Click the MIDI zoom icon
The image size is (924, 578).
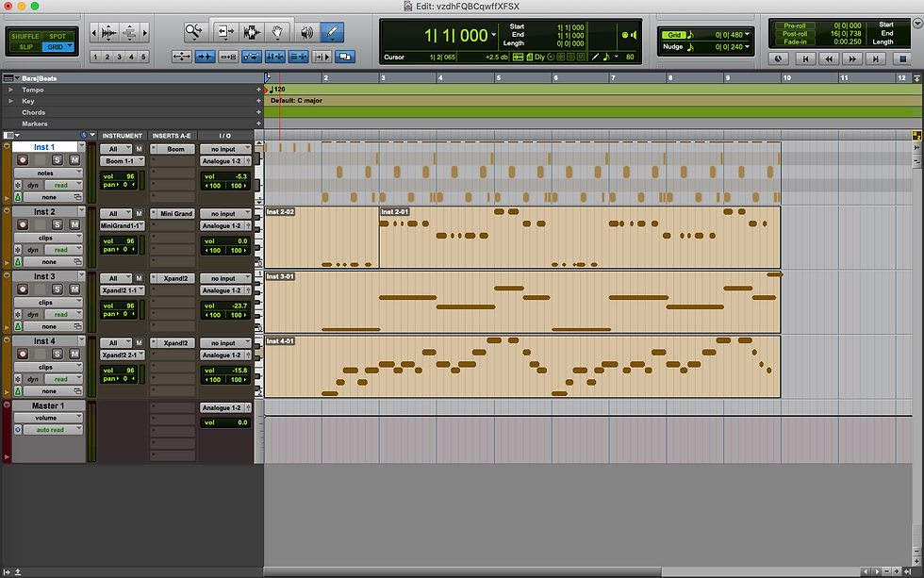pyautogui.click(x=130, y=32)
